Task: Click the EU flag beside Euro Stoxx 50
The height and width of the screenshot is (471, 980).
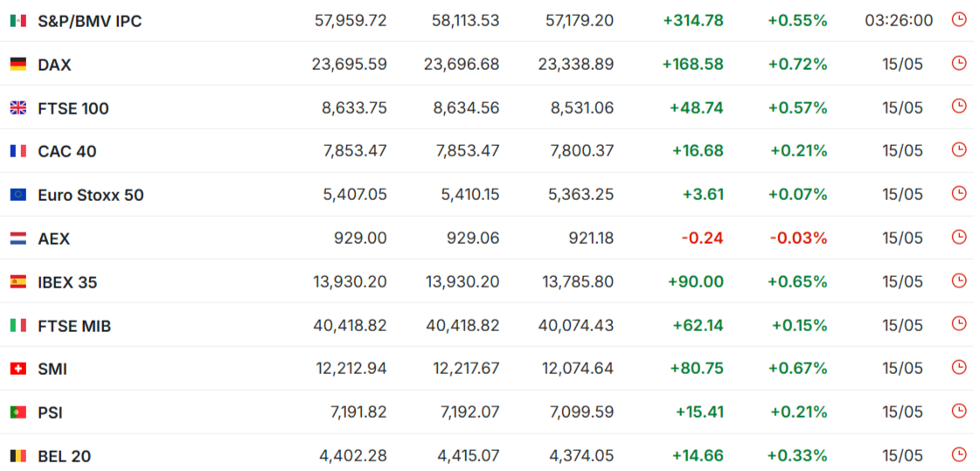Action: (18, 195)
